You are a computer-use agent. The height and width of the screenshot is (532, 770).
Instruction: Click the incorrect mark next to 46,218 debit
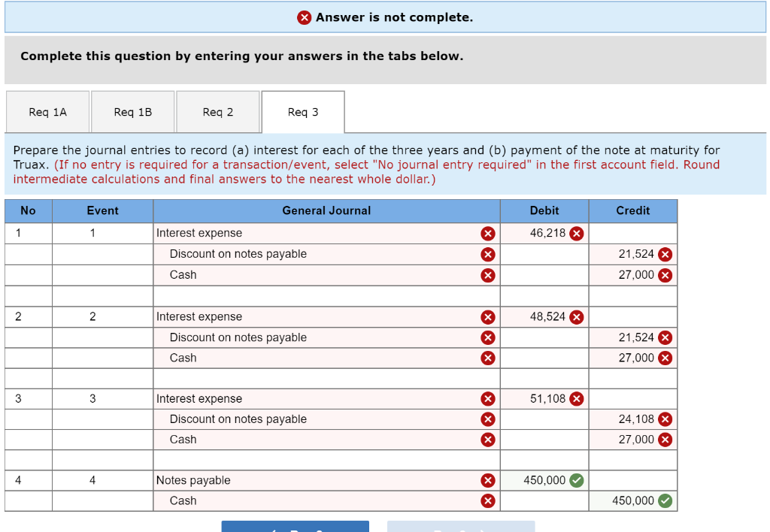[x=577, y=234]
